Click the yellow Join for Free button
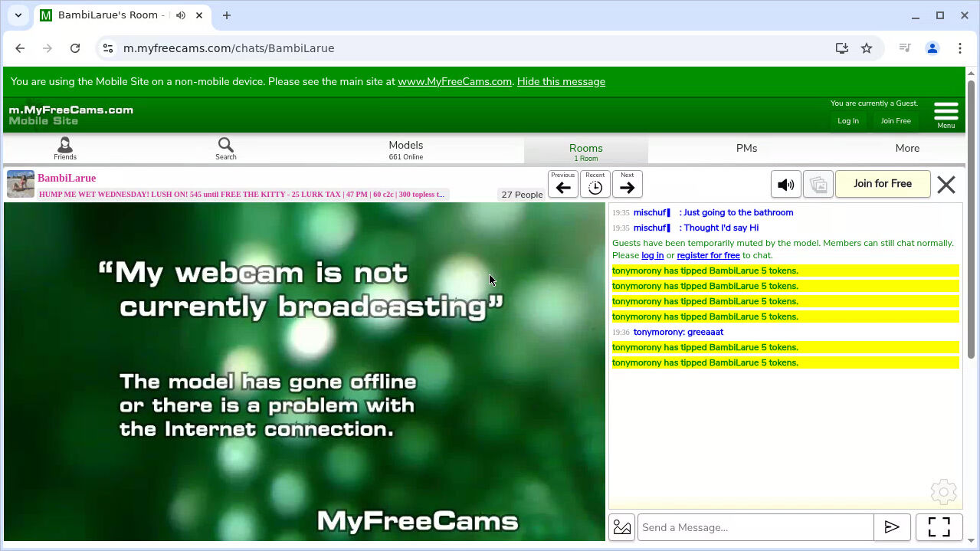 point(883,184)
